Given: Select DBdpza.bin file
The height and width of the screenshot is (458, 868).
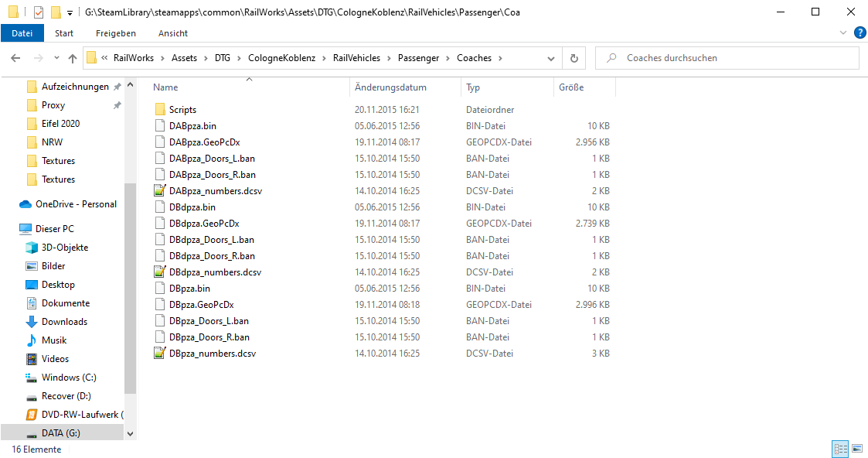Looking at the screenshot, I should click(x=192, y=207).
